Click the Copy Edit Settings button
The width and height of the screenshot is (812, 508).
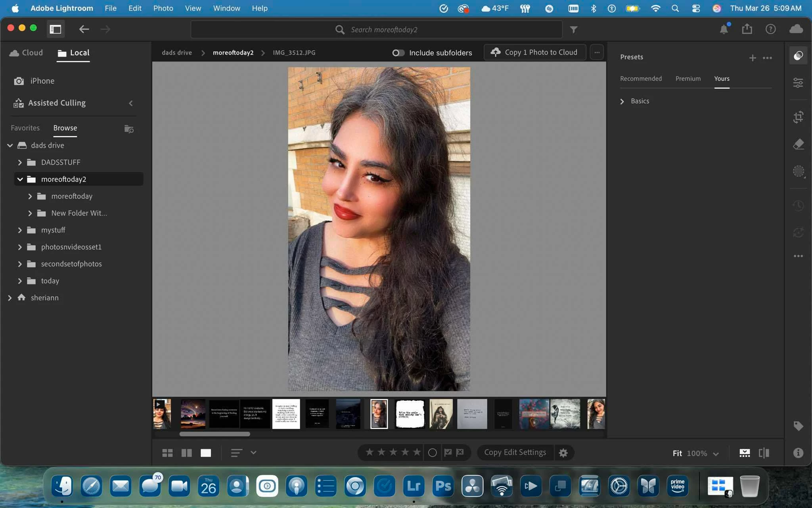pos(515,452)
